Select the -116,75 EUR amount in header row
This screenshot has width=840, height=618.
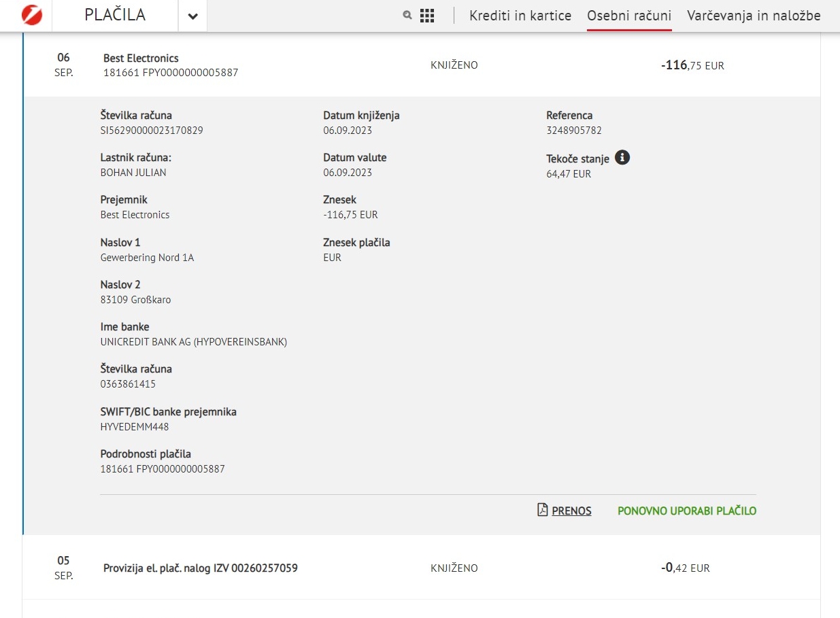pos(692,65)
